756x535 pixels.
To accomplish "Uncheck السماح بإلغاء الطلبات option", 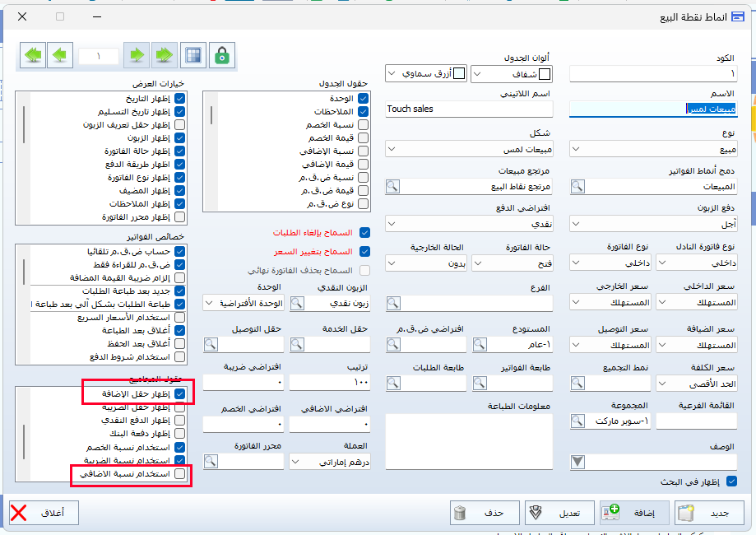I will (x=365, y=233).
